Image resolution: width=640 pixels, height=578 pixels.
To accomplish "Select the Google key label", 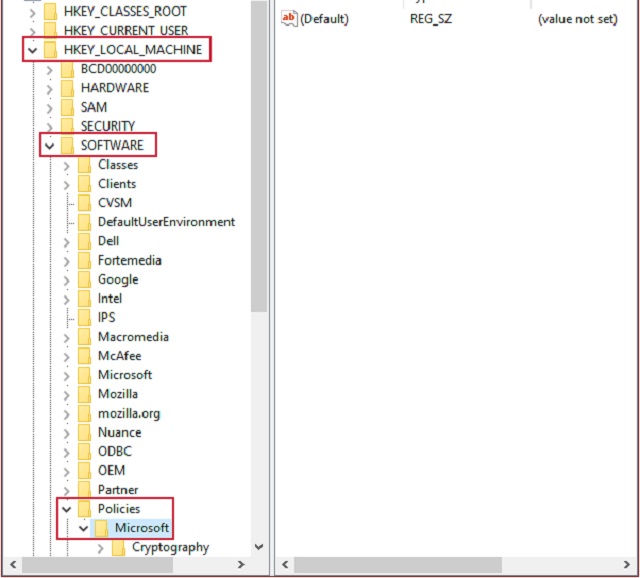I will (x=118, y=280).
